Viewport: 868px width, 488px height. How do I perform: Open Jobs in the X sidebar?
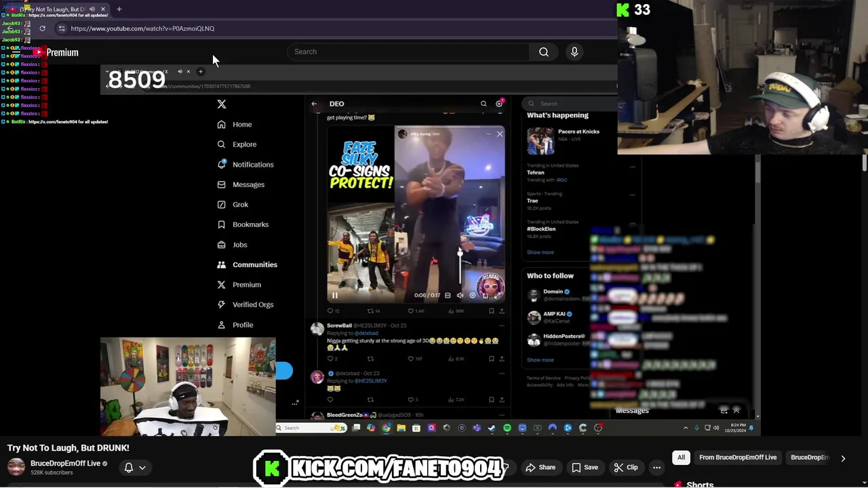(x=232, y=245)
